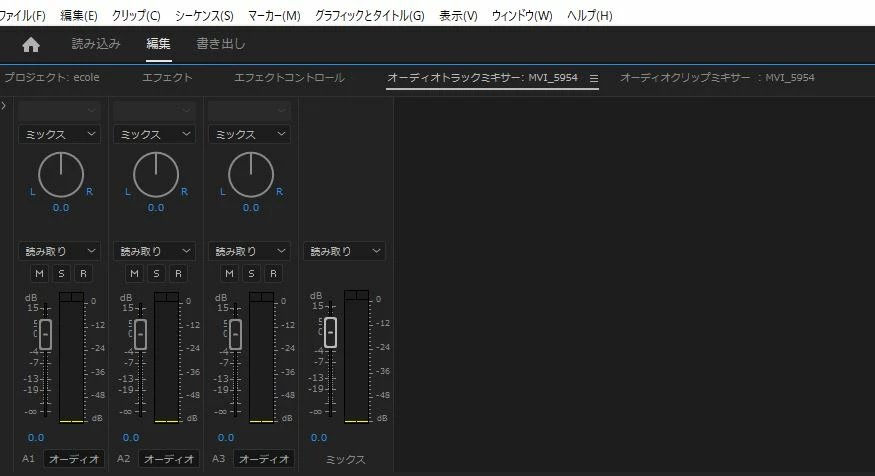This screenshot has height=476, width=875.
Task: Switch to 書き出し workspace tab
Action: 221,44
